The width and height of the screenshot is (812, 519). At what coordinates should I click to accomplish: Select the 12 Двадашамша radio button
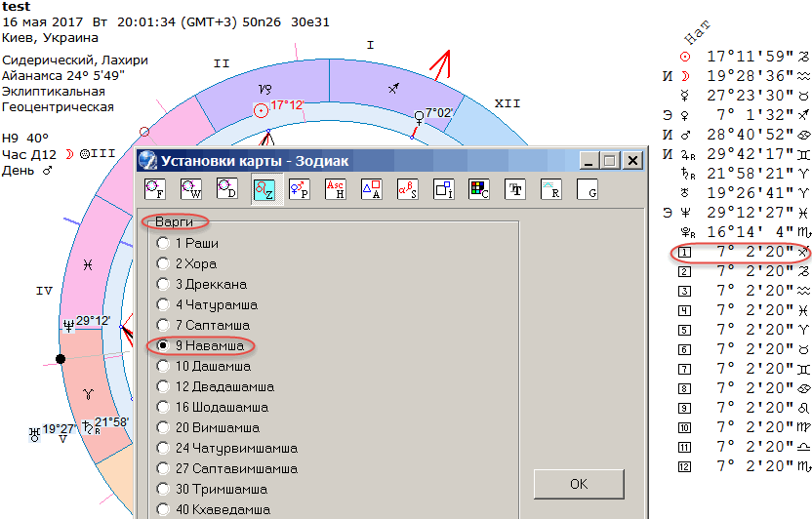(x=163, y=386)
